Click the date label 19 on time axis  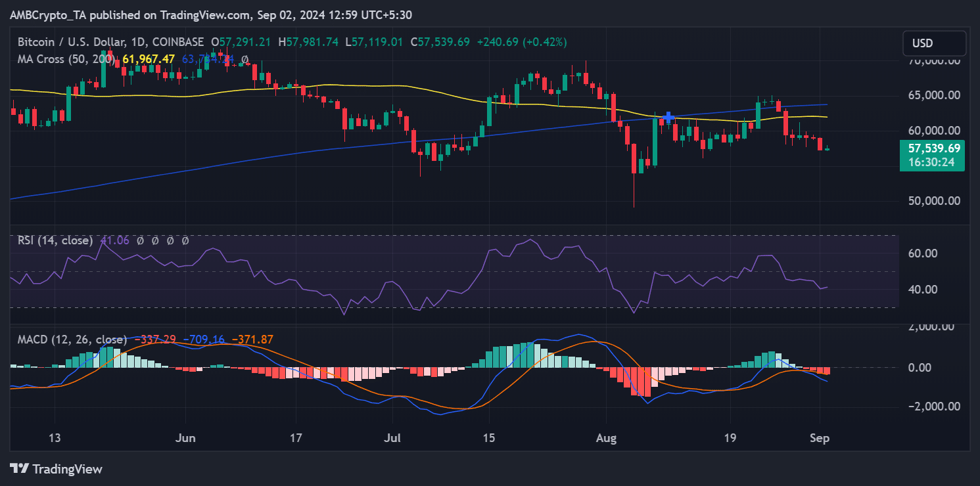[730, 437]
